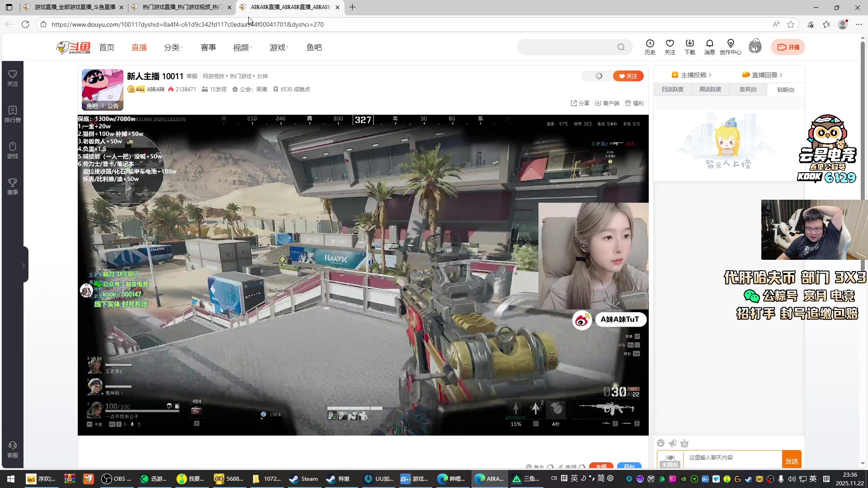Open 排行榜 ranking in left sidebar

click(13, 114)
